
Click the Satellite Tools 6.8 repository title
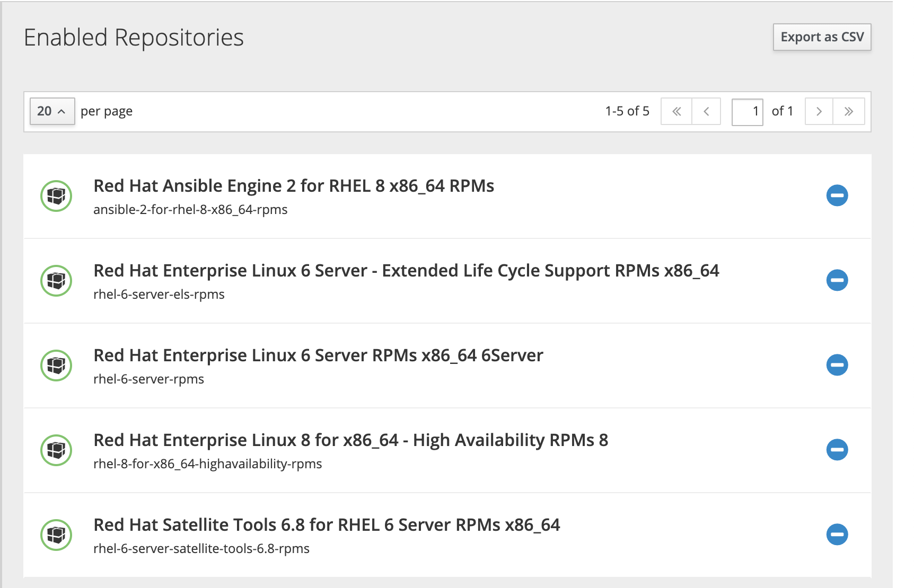click(327, 525)
